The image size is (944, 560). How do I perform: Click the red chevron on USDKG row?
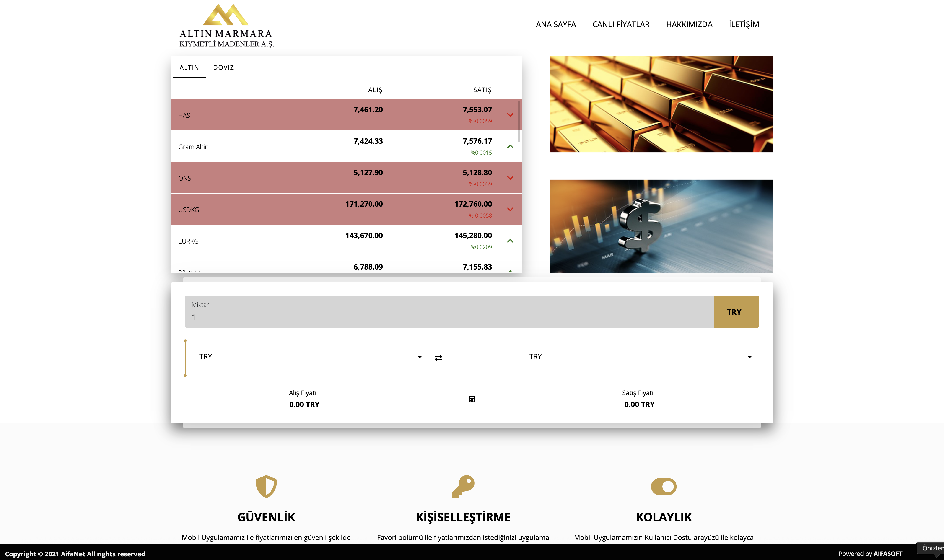click(510, 210)
